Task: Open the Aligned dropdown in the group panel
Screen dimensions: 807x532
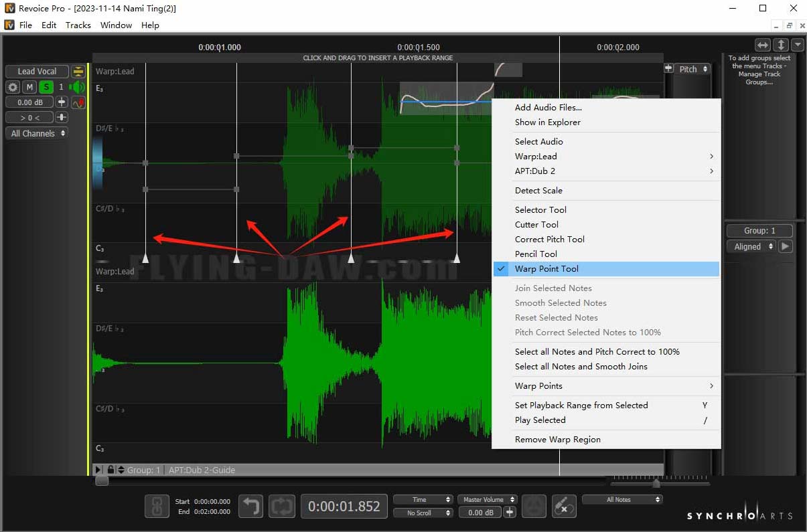Action: tap(751, 246)
